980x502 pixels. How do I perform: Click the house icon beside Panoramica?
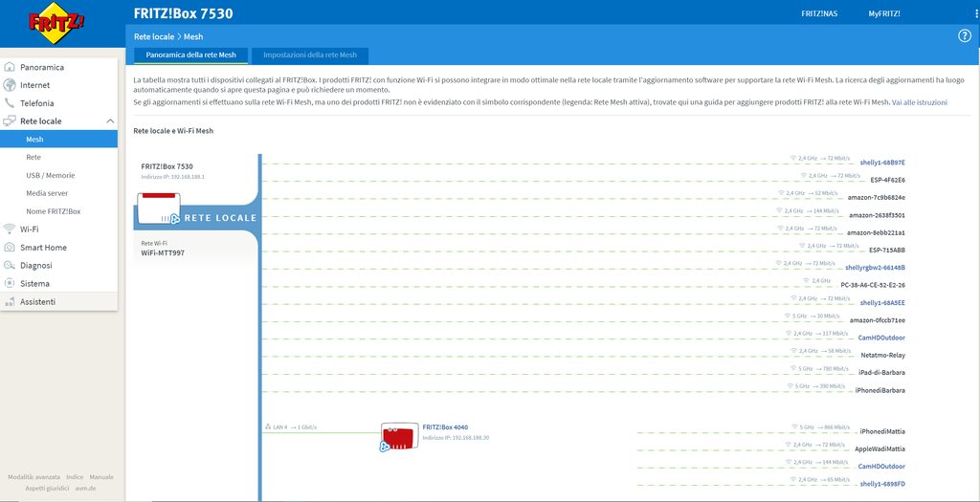11,68
